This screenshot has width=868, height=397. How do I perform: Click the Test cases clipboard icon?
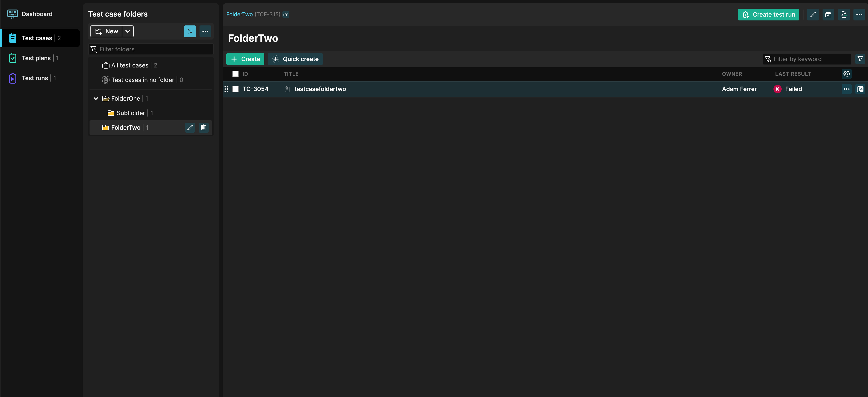[x=12, y=38]
